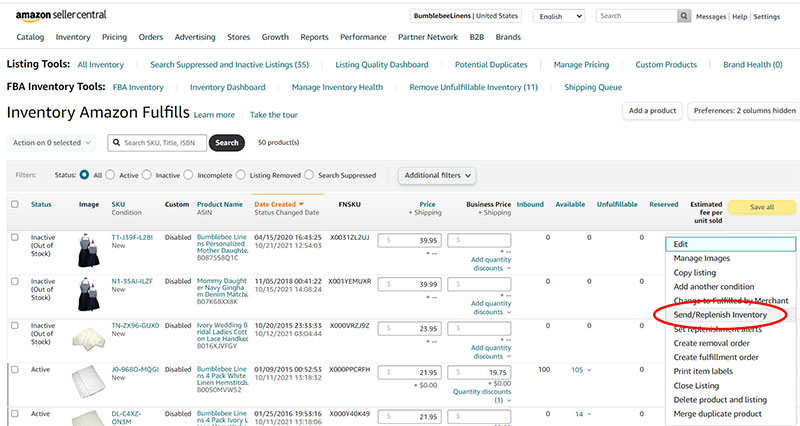The width and height of the screenshot is (800, 426).
Task: Open Remove Unfulfillable Inventory (11) link
Action: 473,87
